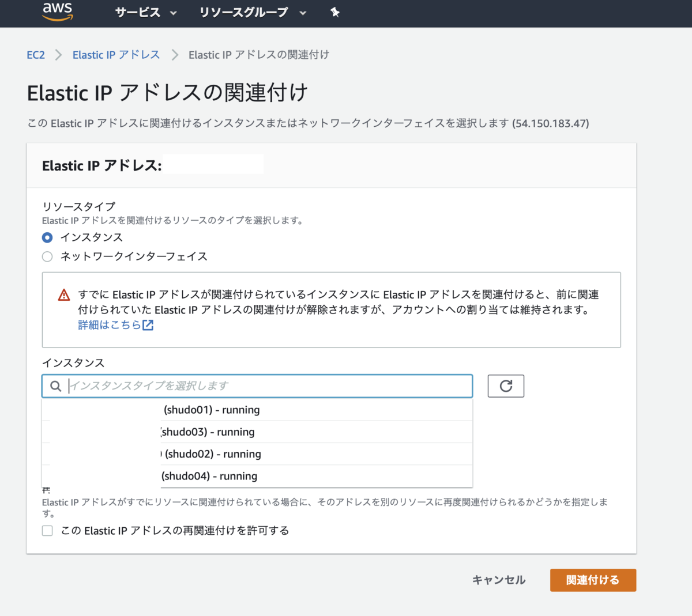Open the サービス menu
Image resolution: width=692 pixels, height=616 pixels.
tap(146, 12)
